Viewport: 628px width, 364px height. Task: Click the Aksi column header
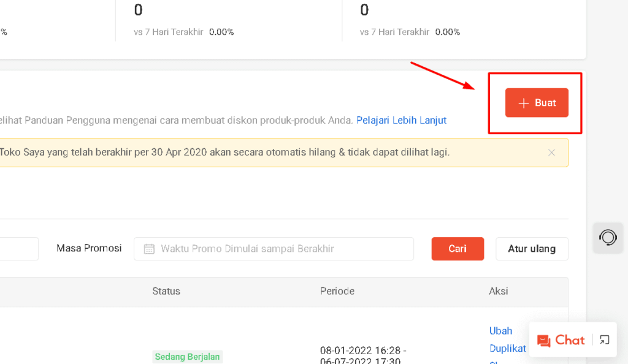coord(499,291)
